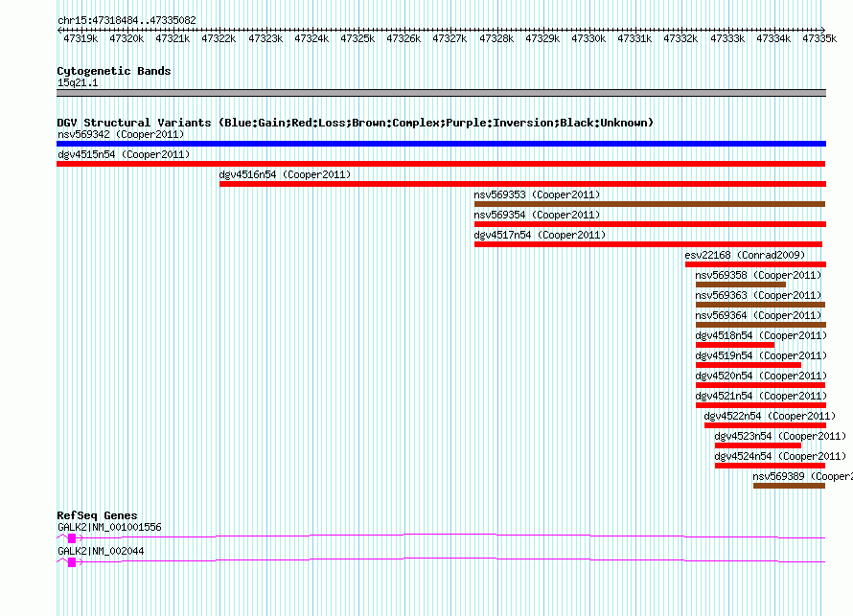Click the 47324k ruler tick label
Image resolution: width=853 pixels, height=616 pixels.
[311, 38]
